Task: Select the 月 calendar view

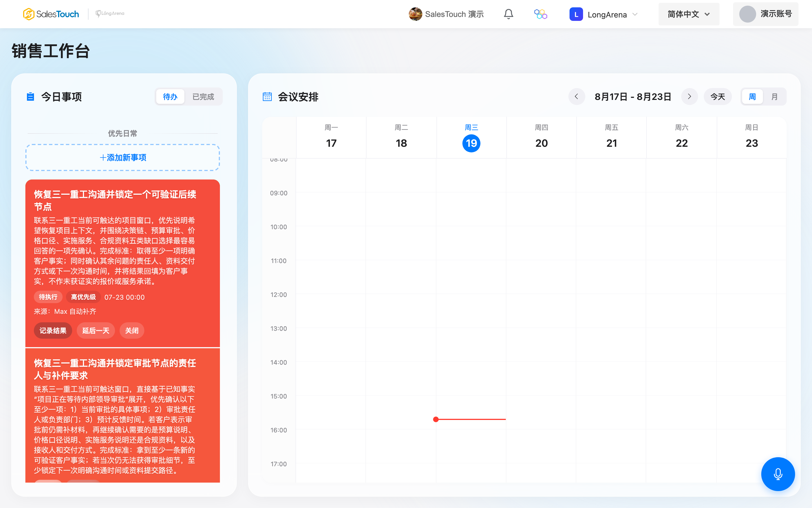Action: (775, 97)
